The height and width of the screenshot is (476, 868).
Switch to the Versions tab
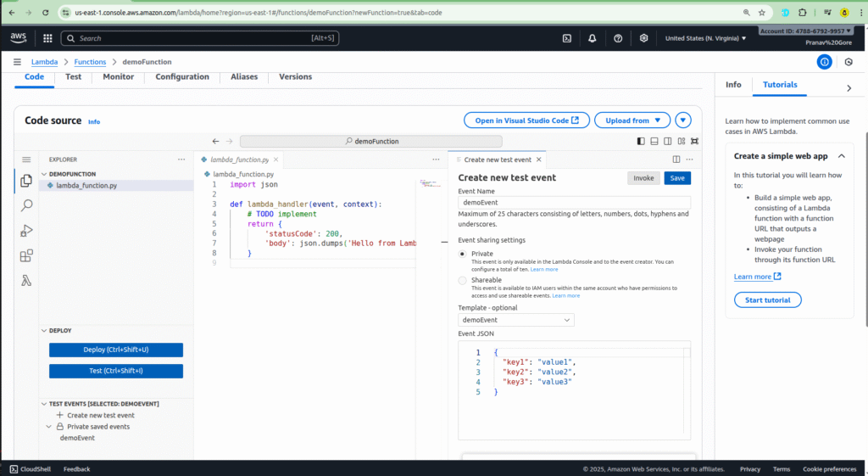(x=295, y=77)
